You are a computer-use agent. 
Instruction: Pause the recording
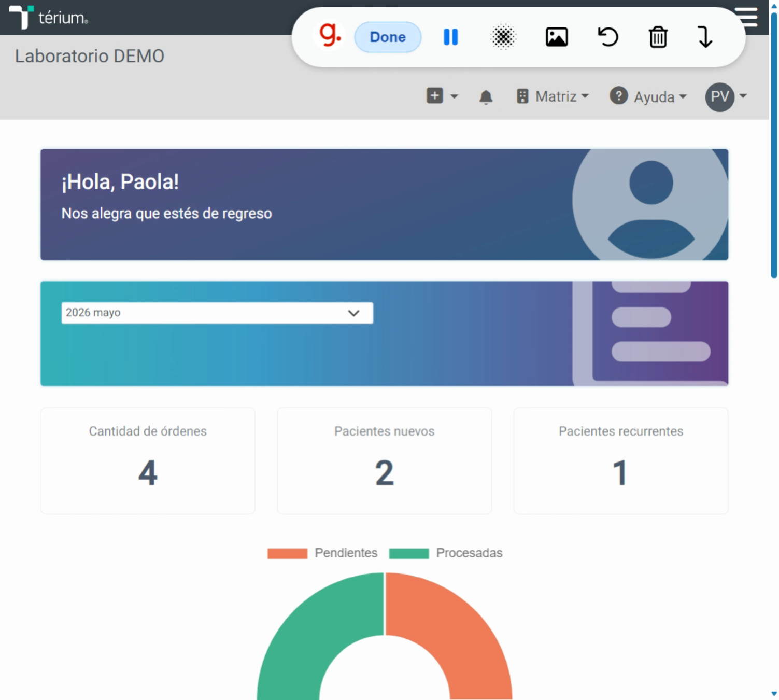450,37
